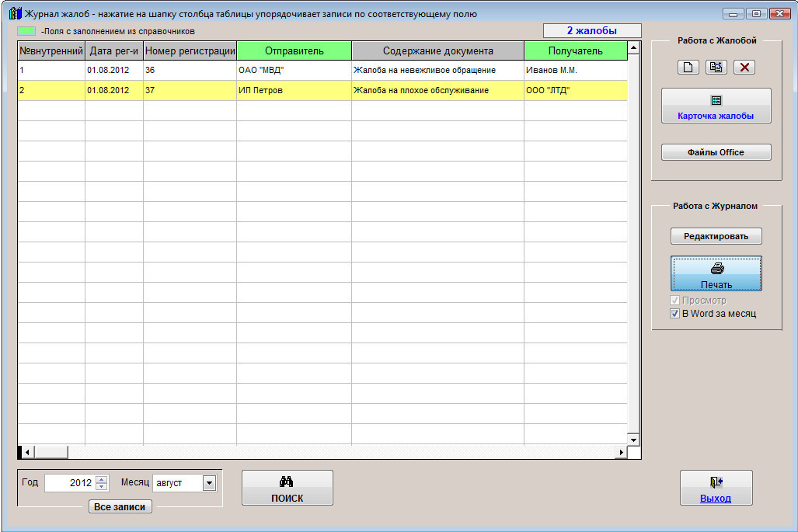The image size is (798, 532).
Task: Select the Иванов М.М. recipient cell
Action: coord(576,70)
